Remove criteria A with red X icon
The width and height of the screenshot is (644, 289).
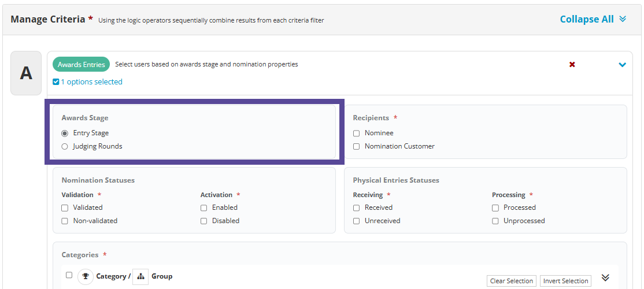tap(572, 65)
